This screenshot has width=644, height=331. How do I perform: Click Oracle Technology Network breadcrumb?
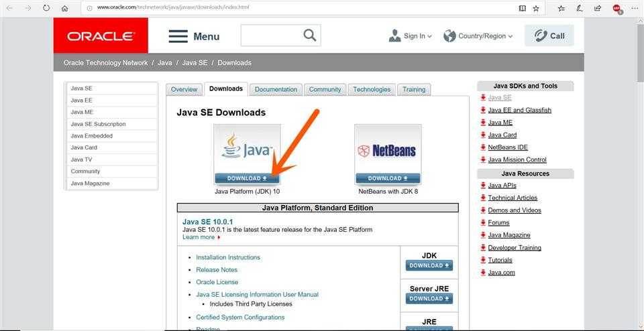click(x=105, y=63)
